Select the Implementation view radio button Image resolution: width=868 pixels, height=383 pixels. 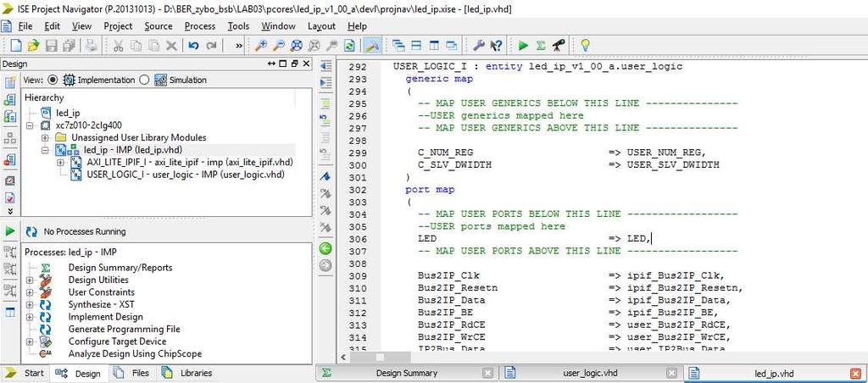(53, 80)
